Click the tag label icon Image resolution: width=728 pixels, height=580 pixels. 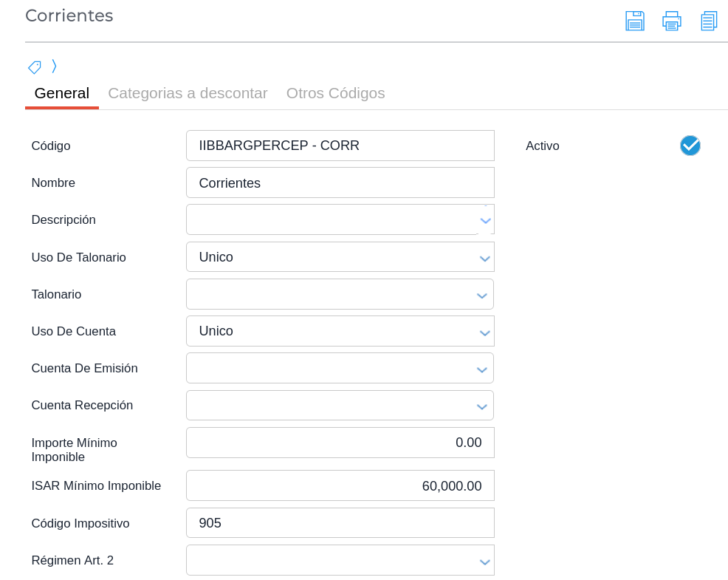tap(35, 67)
